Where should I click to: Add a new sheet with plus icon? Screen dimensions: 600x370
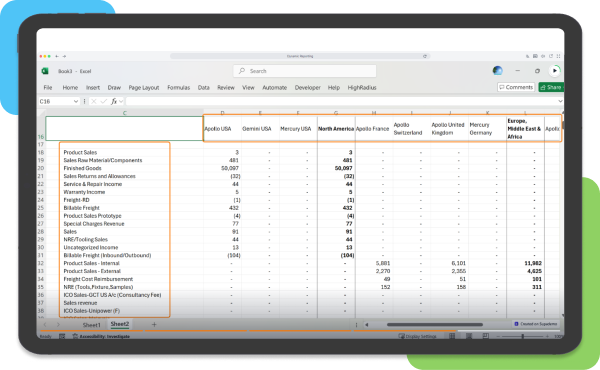point(154,324)
